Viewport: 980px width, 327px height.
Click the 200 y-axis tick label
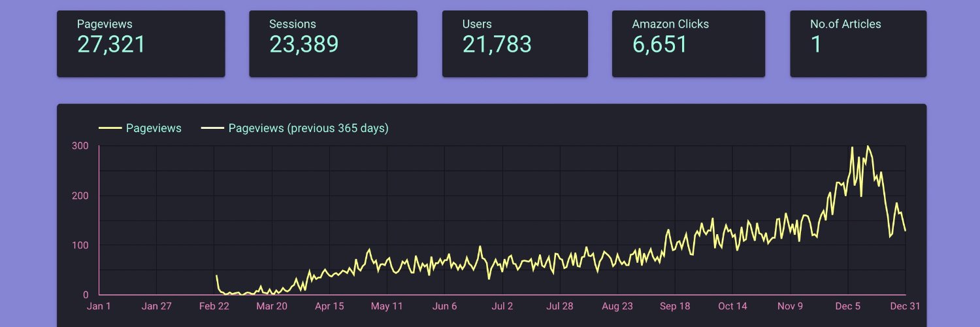(80, 196)
